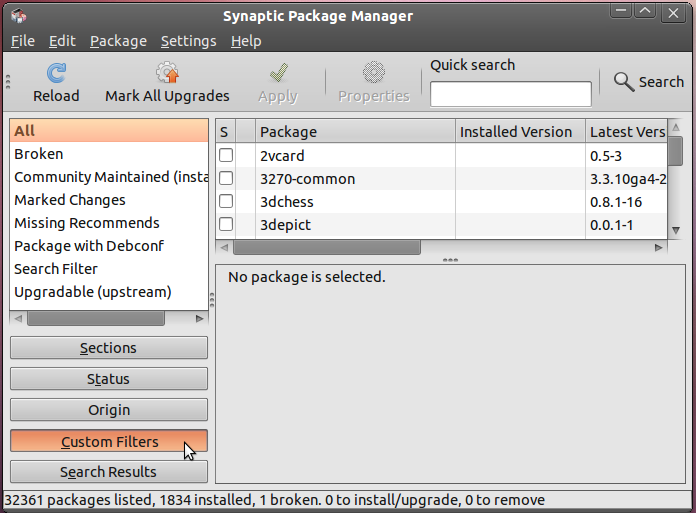
Task: Open the Package menu
Action: (118, 41)
